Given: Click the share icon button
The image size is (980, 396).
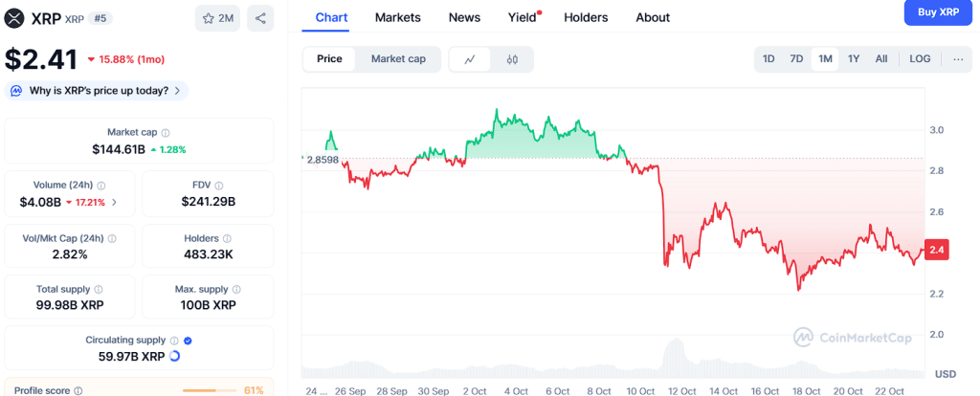Looking at the screenshot, I should pos(260,18).
